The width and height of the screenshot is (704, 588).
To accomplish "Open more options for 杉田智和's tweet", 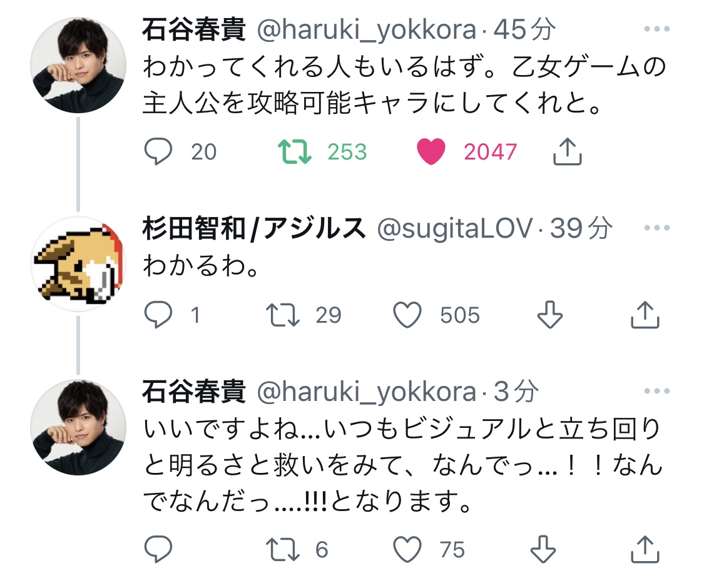I will coord(656,229).
